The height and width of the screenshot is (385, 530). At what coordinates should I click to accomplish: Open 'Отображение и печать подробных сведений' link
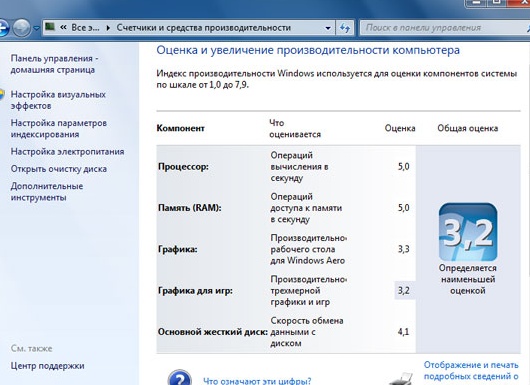tap(471, 370)
